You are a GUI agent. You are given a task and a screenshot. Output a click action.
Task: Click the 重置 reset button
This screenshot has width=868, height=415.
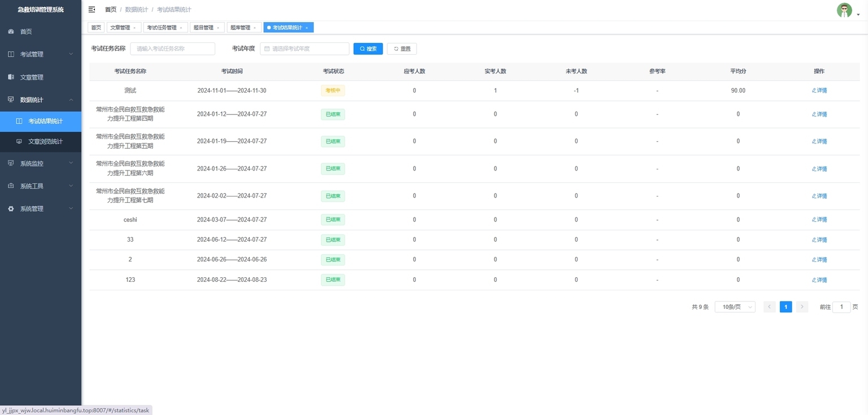(x=402, y=49)
